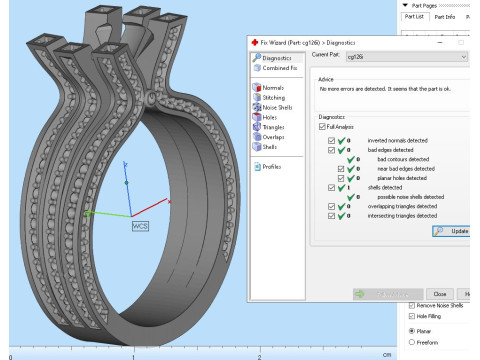Open the Normals repair icon

[x=257, y=88]
